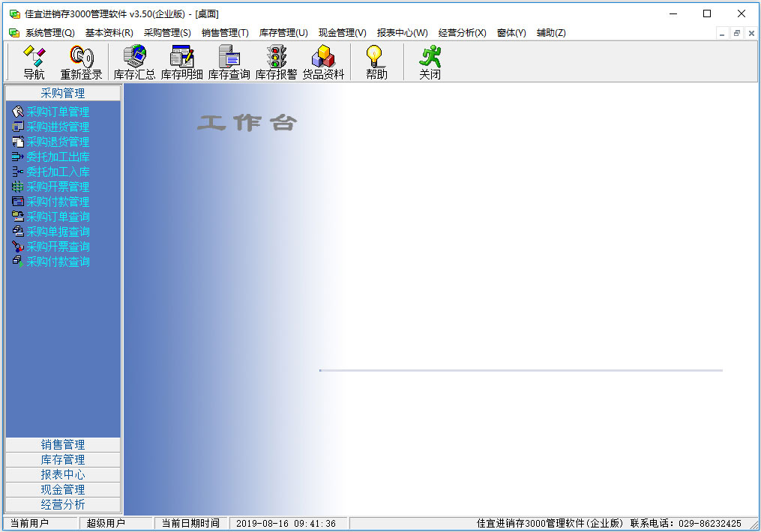Open 库存查询 inventory query toolbar icon
Viewport: 761px width, 532px height.
[229, 62]
